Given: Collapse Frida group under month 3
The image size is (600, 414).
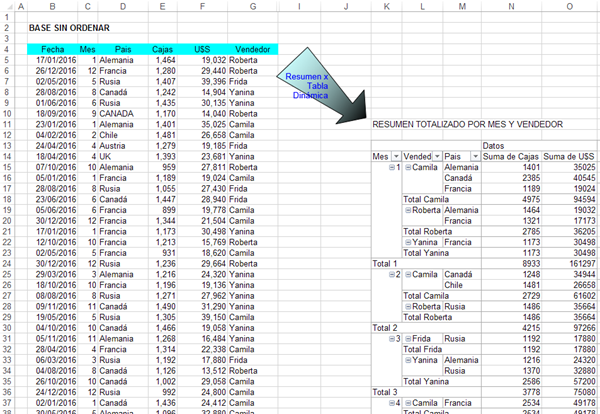Looking at the screenshot, I should [x=408, y=339].
